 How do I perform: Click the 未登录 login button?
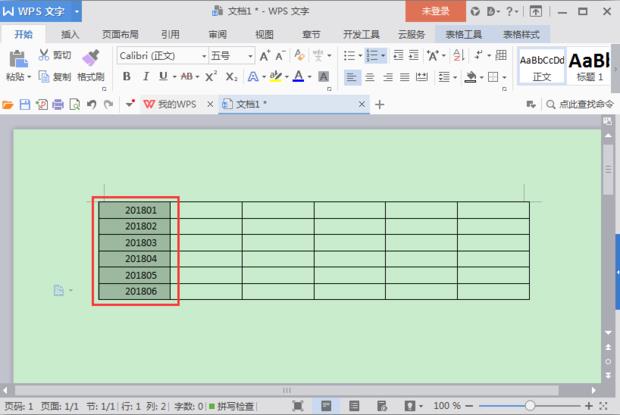435,11
